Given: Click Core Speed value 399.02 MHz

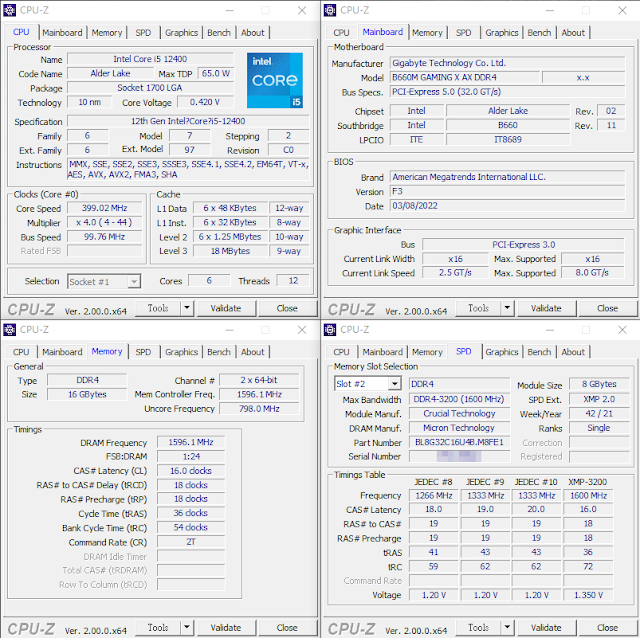Looking at the screenshot, I should pos(104,208).
